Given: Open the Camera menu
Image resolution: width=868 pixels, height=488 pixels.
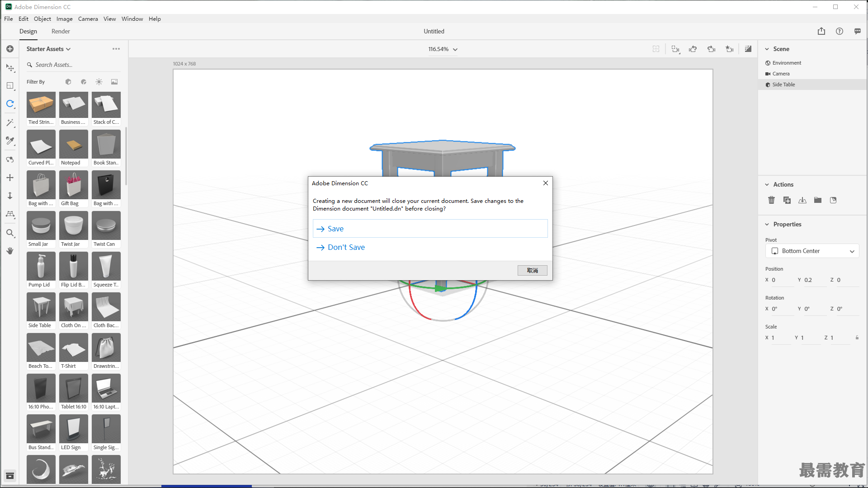Looking at the screenshot, I should click(x=88, y=19).
